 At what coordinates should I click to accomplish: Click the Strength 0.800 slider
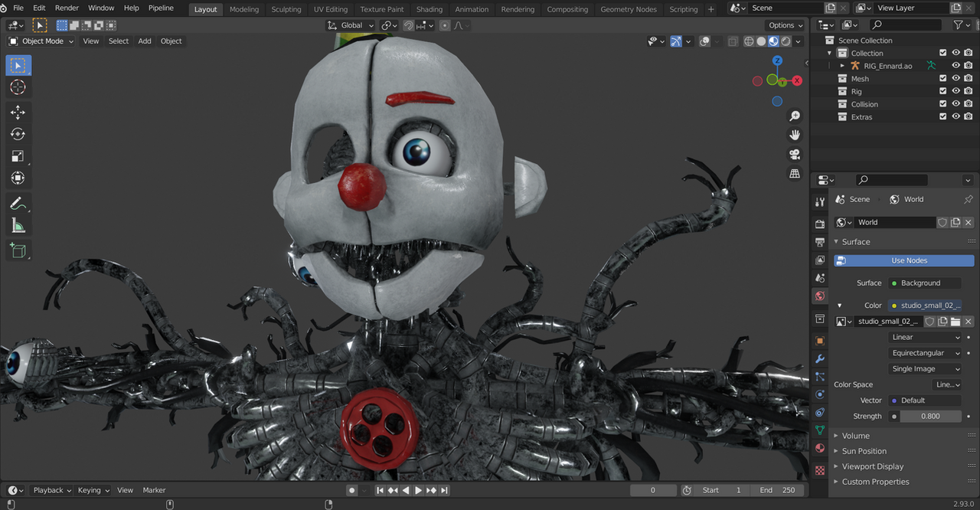coord(931,416)
